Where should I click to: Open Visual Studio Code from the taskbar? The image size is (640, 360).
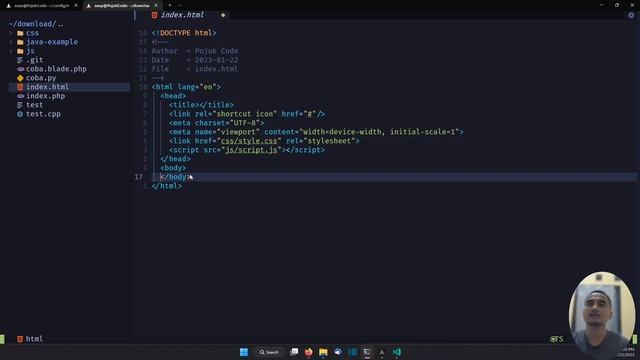pos(396,352)
